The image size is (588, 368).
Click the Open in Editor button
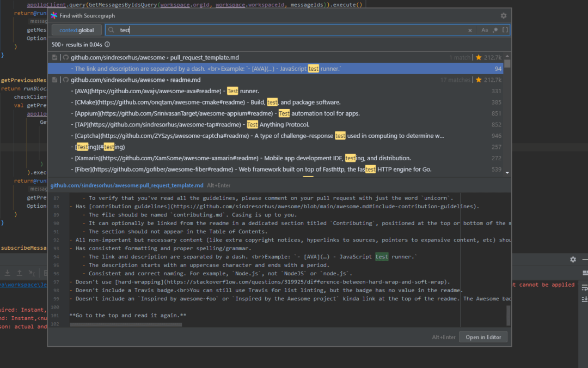click(x=483, y=337)
